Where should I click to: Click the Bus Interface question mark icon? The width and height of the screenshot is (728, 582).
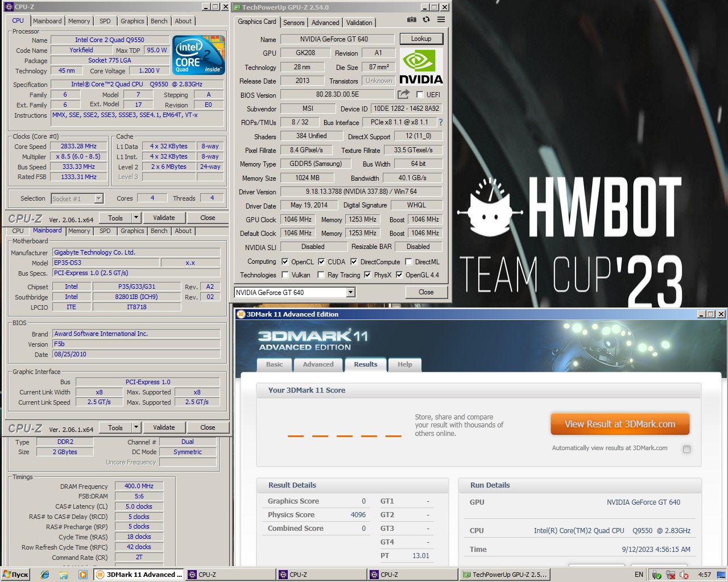click(x=440, y=122)
